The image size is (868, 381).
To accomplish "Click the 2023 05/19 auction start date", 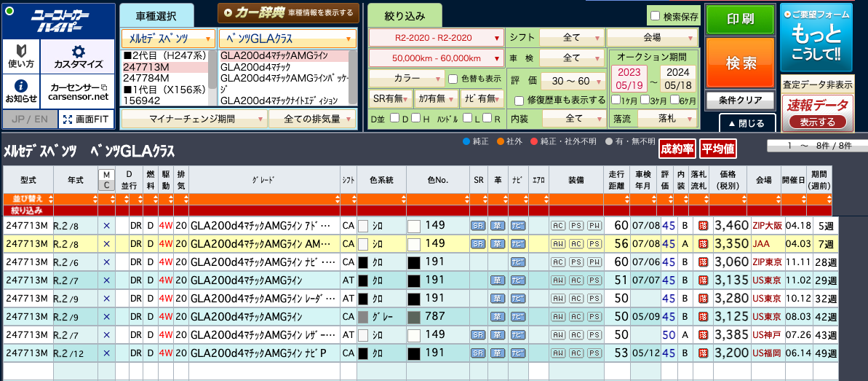I will [x=629, y=79].
